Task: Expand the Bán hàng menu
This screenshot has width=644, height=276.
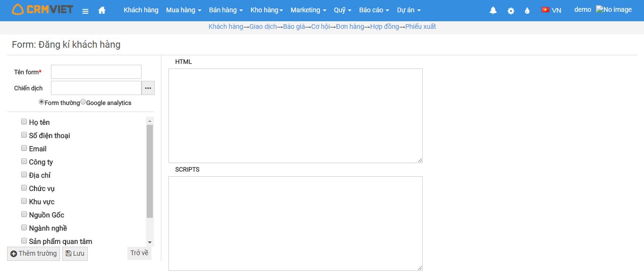Action: point(226,10)
